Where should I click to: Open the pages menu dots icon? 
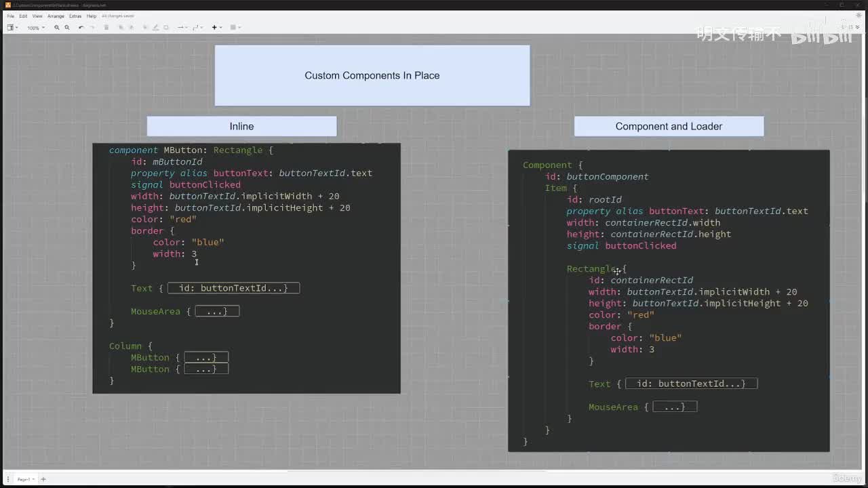pyautogui.click(x=8, y=479)
